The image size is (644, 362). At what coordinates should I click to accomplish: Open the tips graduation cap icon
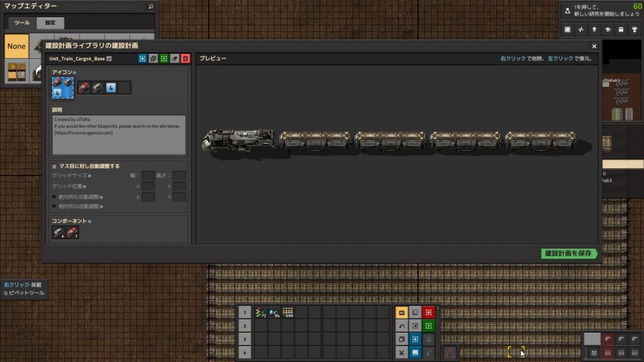608,30
